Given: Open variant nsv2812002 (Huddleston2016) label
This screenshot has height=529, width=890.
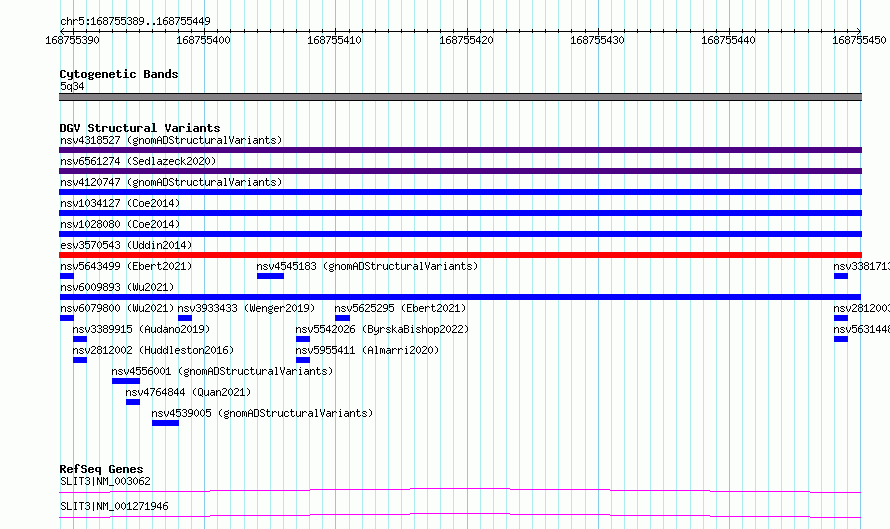Looking at the screenshot, I should tap(153, 350).
